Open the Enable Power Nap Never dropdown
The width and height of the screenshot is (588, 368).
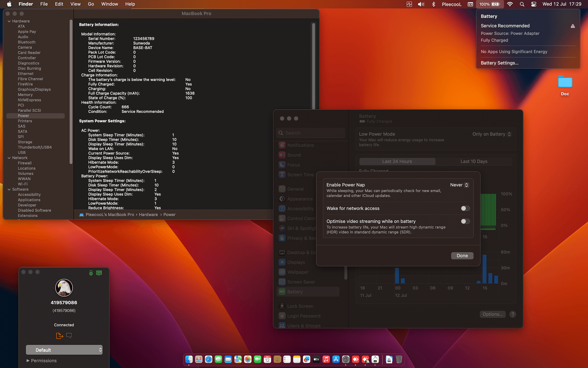pyautogui.click(x=459, y=185)
